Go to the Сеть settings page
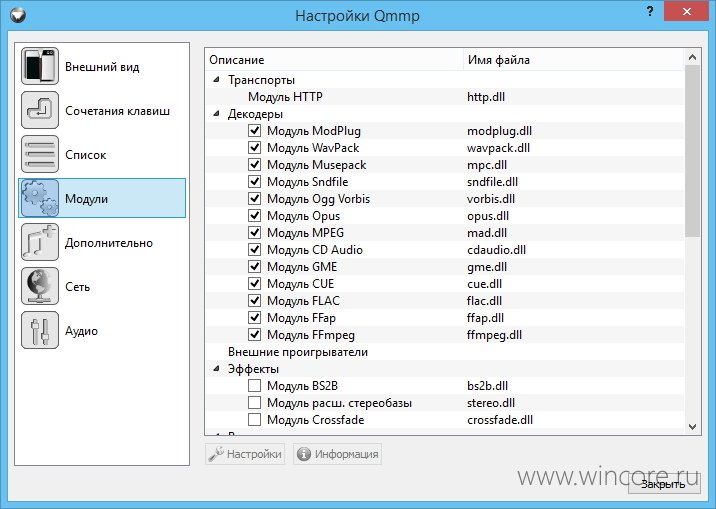The image size is (716, 509). [102, 286]
